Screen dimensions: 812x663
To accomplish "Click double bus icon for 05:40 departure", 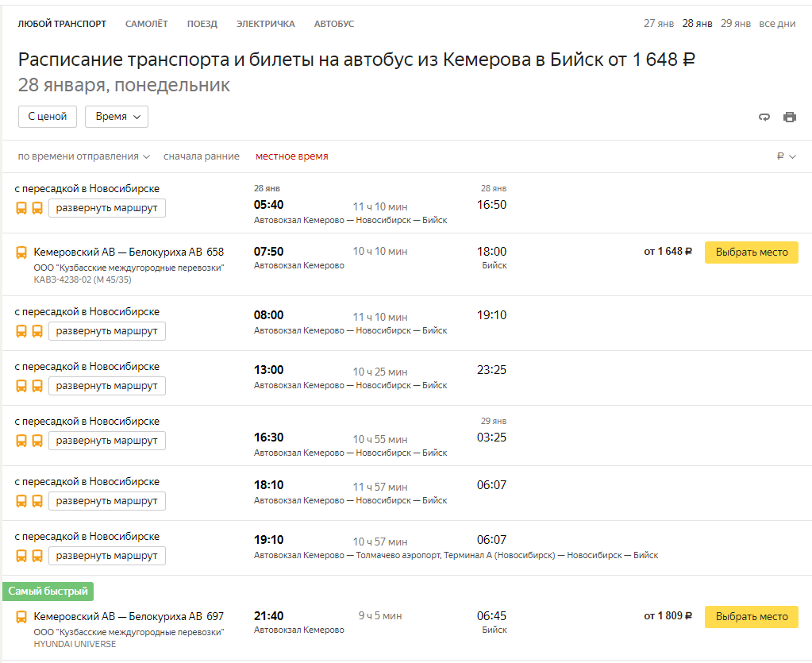I will coord(29,208).
